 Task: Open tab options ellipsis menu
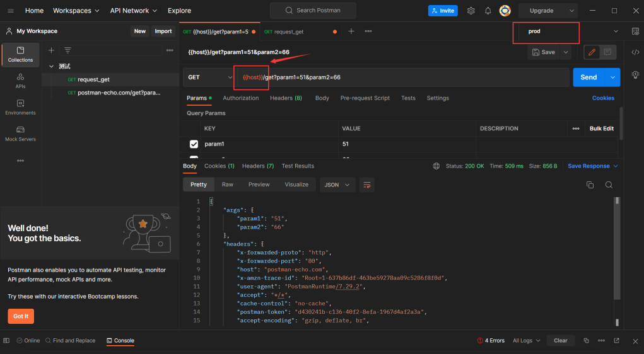tap(368, 31)
